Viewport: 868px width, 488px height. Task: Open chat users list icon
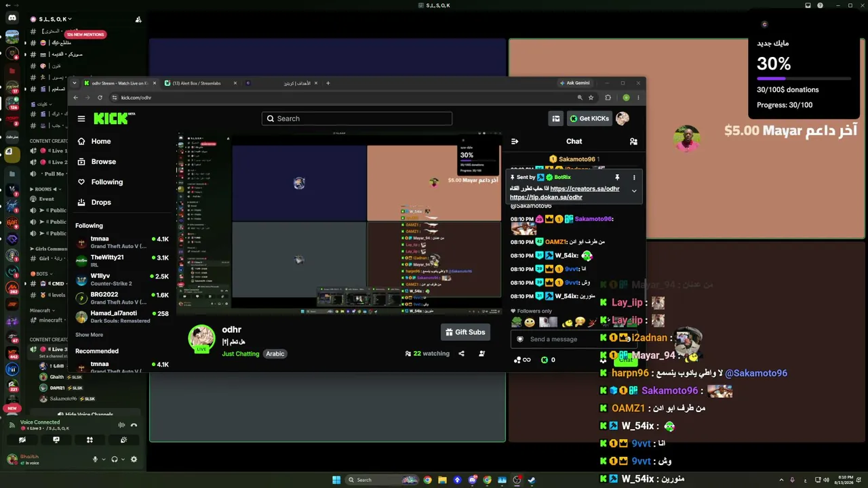(633, 142)
